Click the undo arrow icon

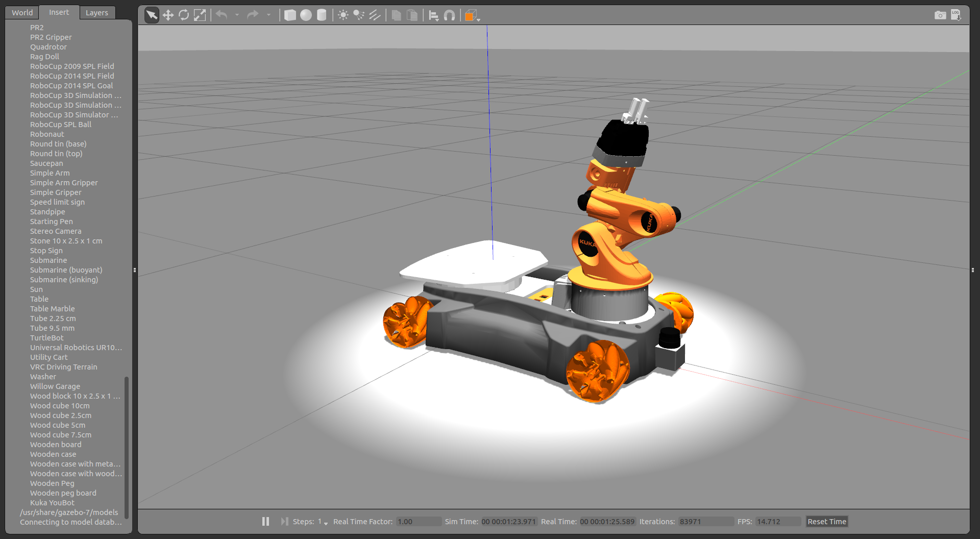222,15
